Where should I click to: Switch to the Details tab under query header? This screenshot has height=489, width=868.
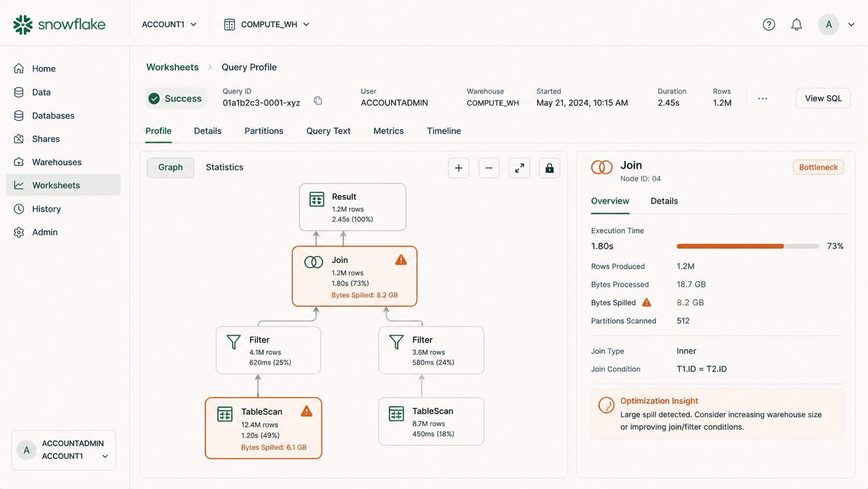click(208, 131)
